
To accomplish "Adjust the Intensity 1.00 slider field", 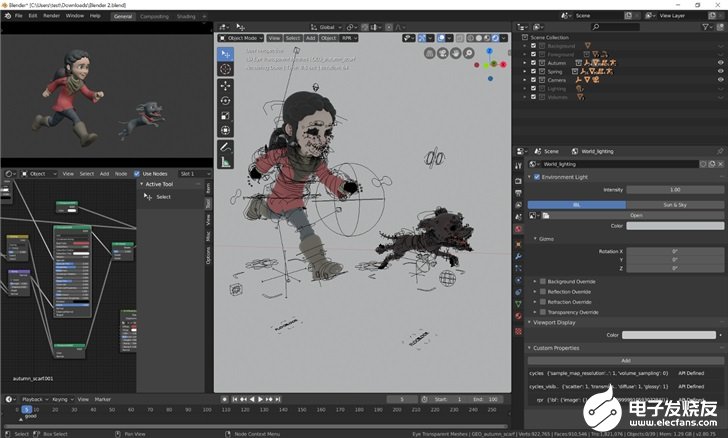I will pos(675,190).
